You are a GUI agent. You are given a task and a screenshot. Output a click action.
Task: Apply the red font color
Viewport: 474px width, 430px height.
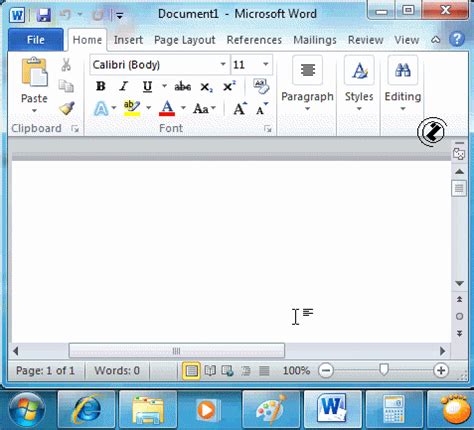pos(167,108)
